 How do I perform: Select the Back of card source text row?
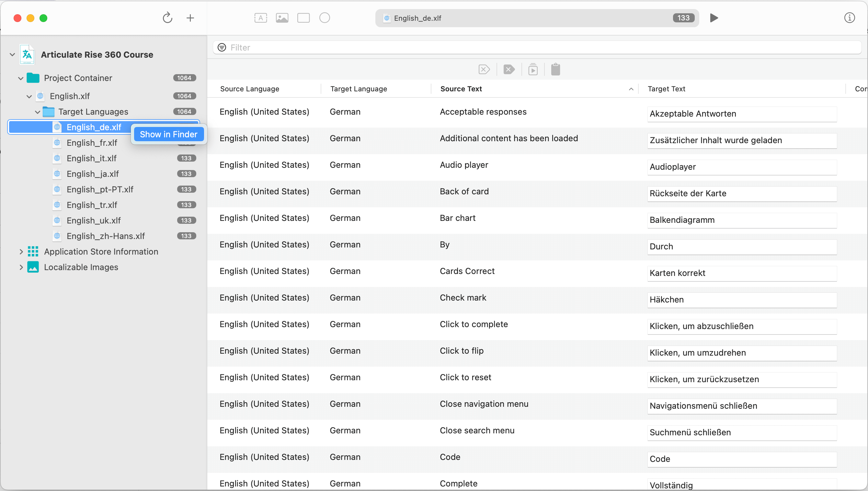click(464, 191)
